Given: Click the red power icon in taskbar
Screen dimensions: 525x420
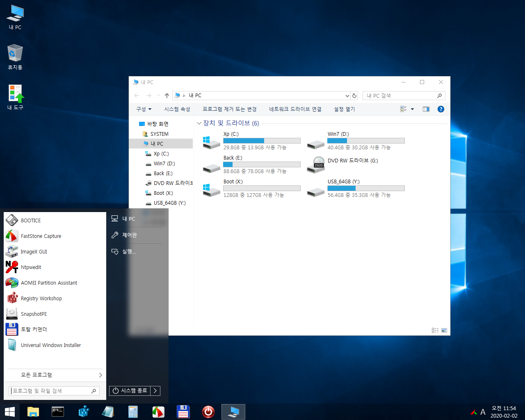Looking at the screenshot, I should click(208, 412).
